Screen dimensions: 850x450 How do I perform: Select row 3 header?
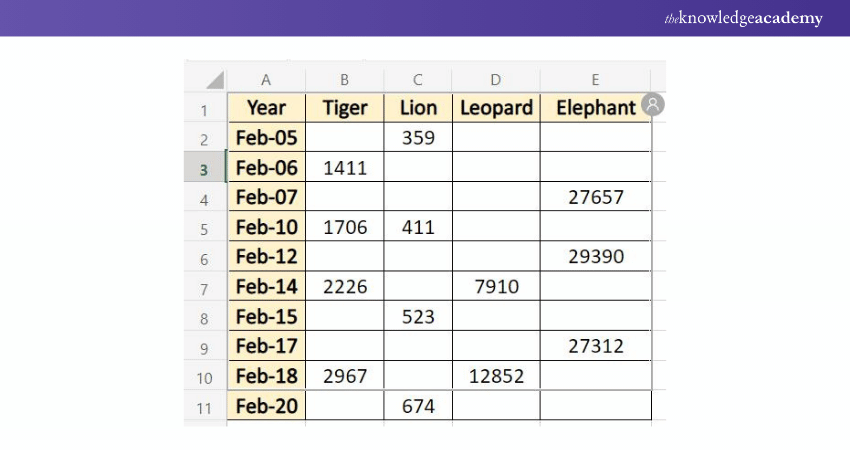(205, 168)
